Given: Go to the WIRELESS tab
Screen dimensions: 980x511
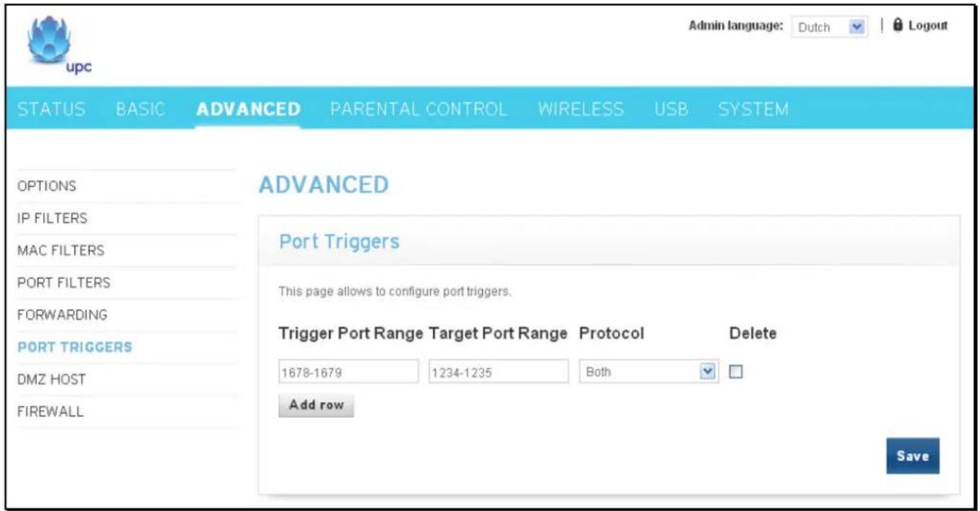Looking at the screenshot, I should coord(581,111).
